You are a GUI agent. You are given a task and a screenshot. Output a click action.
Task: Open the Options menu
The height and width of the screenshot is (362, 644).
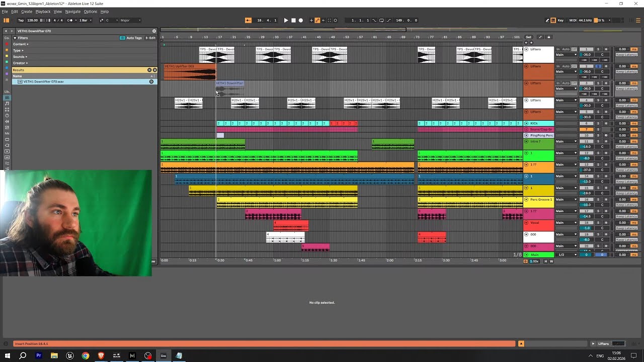tap(91, 12)
